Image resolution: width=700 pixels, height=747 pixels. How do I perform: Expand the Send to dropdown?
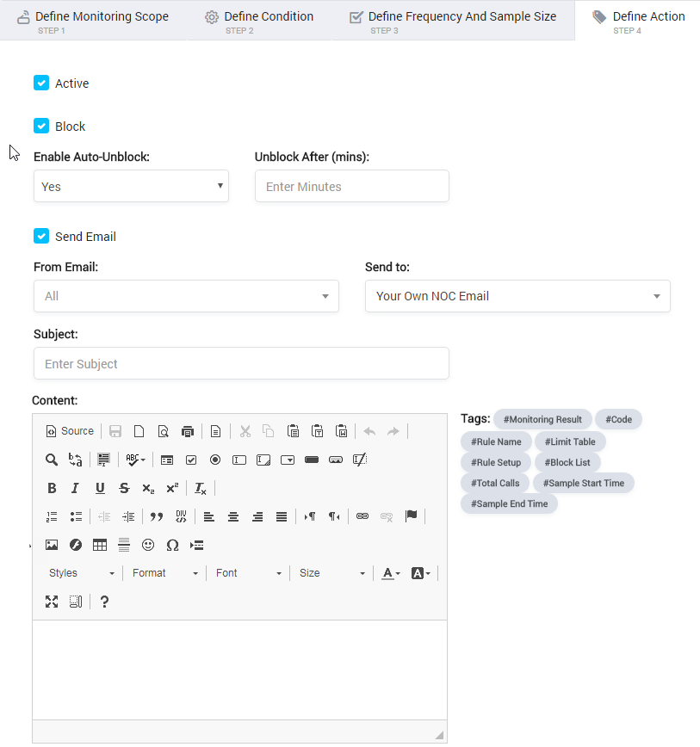(517, 296)
